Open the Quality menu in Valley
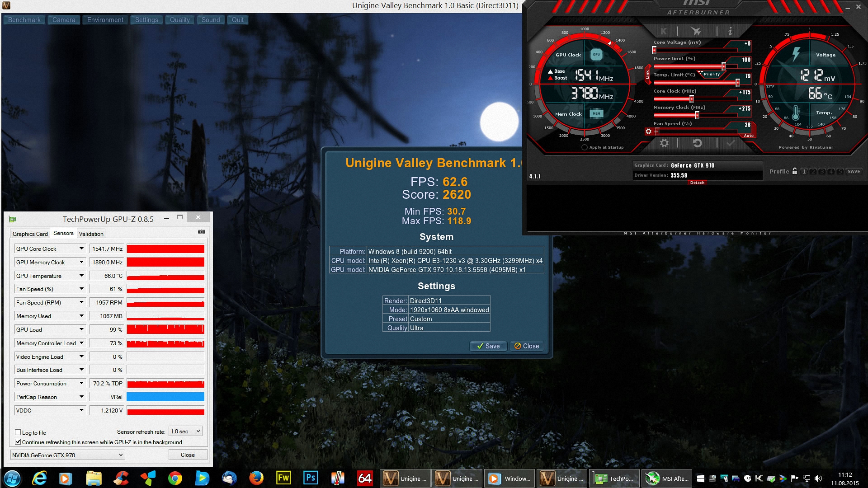Image resolution: width=868 pixels, height=488 pixels. pyautogui.click(x=179, y=20)
